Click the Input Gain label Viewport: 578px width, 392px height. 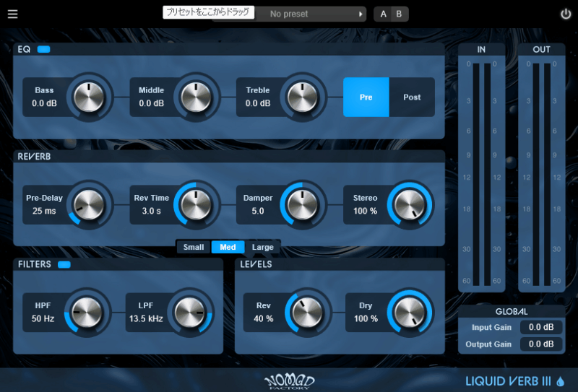[x=491, y=327]
